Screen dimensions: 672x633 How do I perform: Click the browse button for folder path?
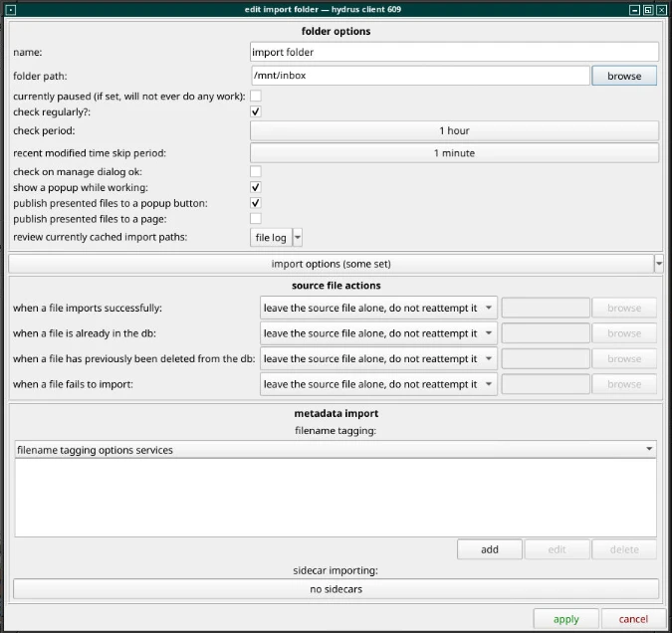pos(624,76)
